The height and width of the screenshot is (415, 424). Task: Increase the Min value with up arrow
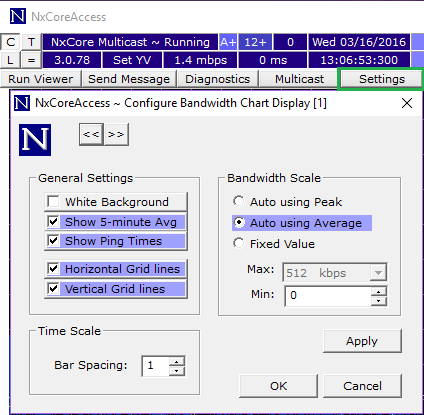[x=378, y=292]
